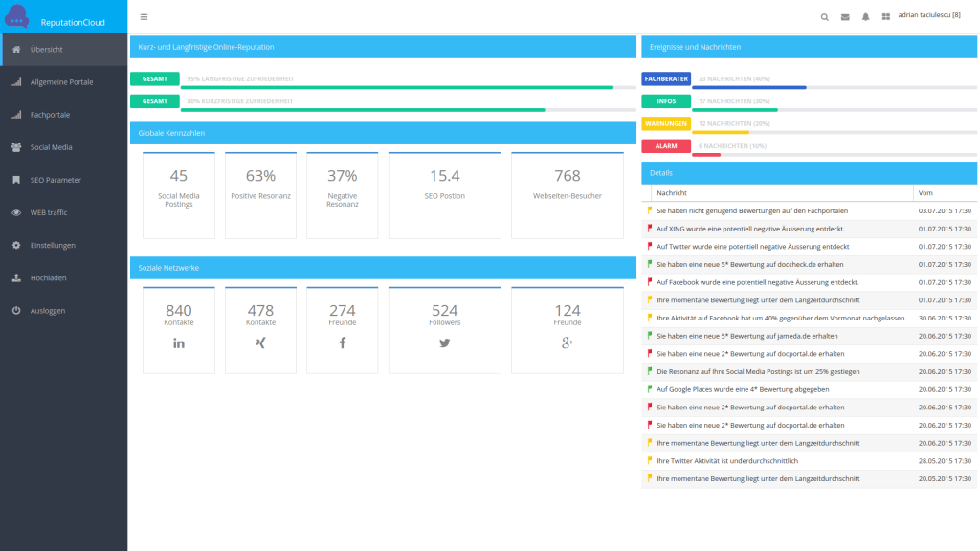Open SEO Parameter sidebar item
The height and width of the screenshot is (551, 980).
(56, 180)
